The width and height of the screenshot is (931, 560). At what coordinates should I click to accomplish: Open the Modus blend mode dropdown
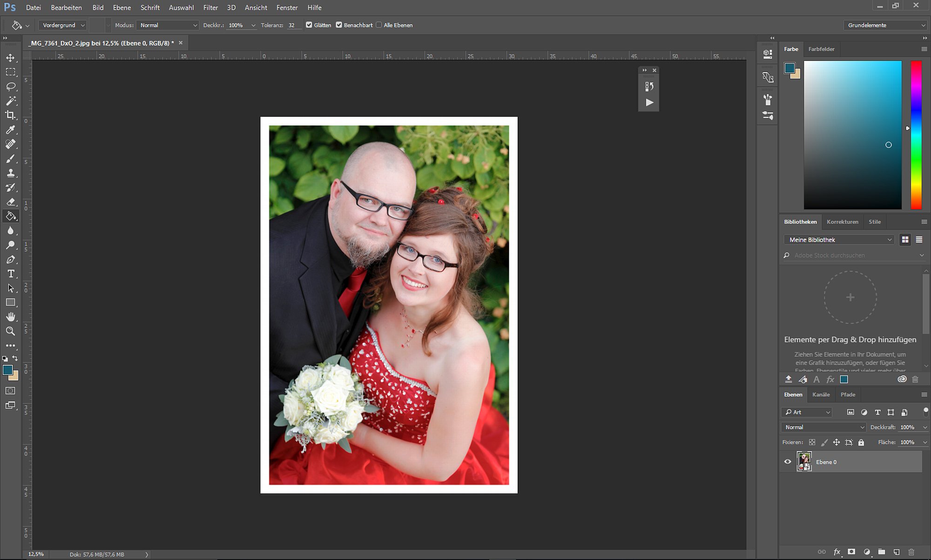[168, 25]
